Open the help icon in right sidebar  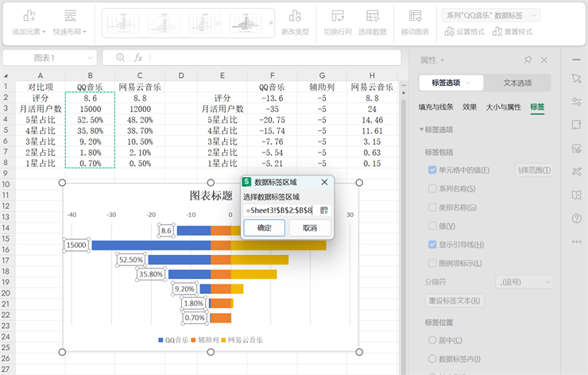coord(577,218)
